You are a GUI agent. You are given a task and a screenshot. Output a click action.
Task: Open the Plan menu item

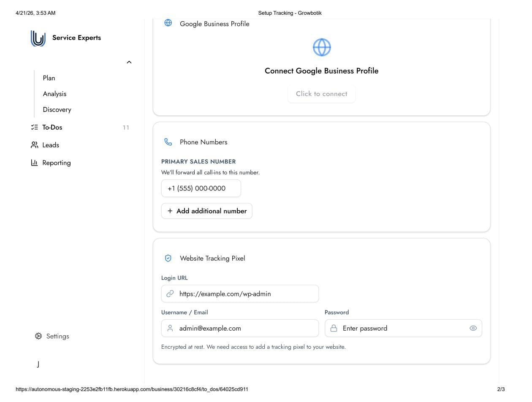click(x=49, y=78)
